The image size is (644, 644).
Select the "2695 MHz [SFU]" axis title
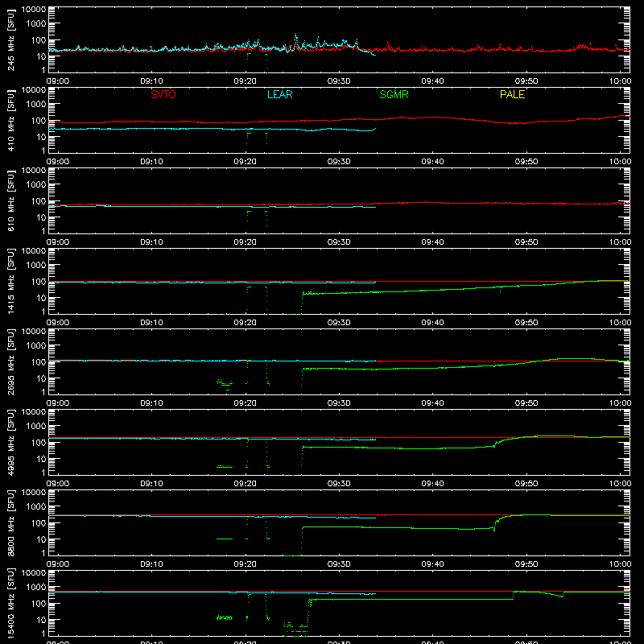point(10,361)
